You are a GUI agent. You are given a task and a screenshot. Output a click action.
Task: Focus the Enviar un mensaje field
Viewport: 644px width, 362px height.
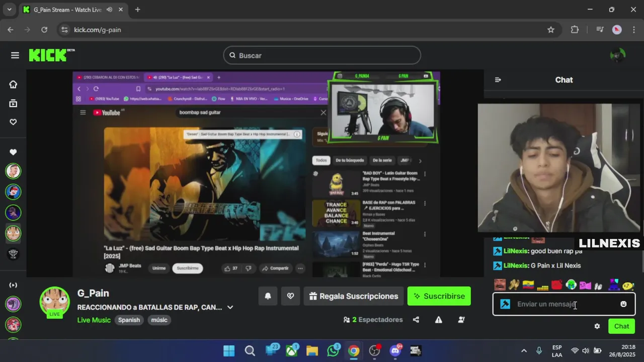click(x=564, y=304)
